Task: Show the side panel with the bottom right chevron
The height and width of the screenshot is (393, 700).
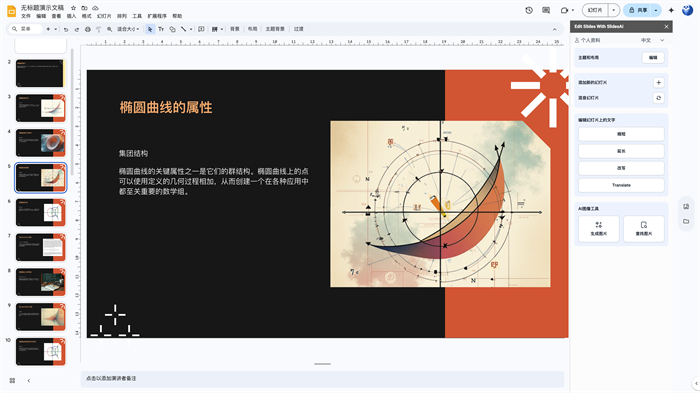Action: tap(696, 383)
